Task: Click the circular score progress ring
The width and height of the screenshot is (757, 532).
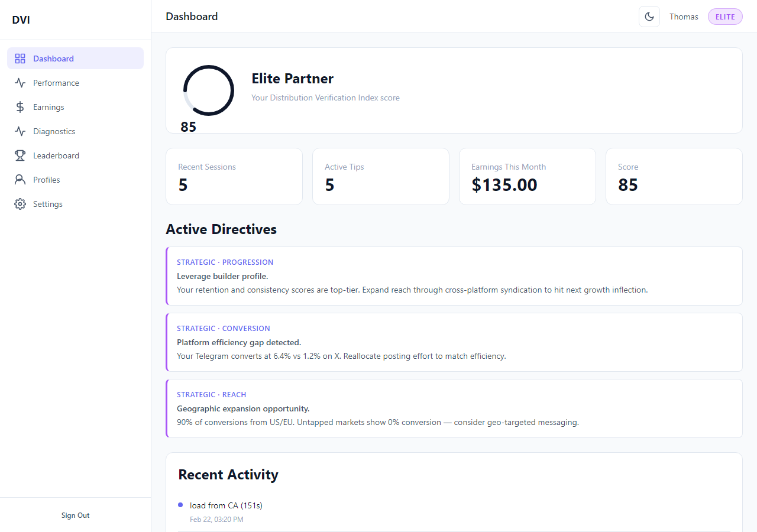Action: tap(209, 90)
